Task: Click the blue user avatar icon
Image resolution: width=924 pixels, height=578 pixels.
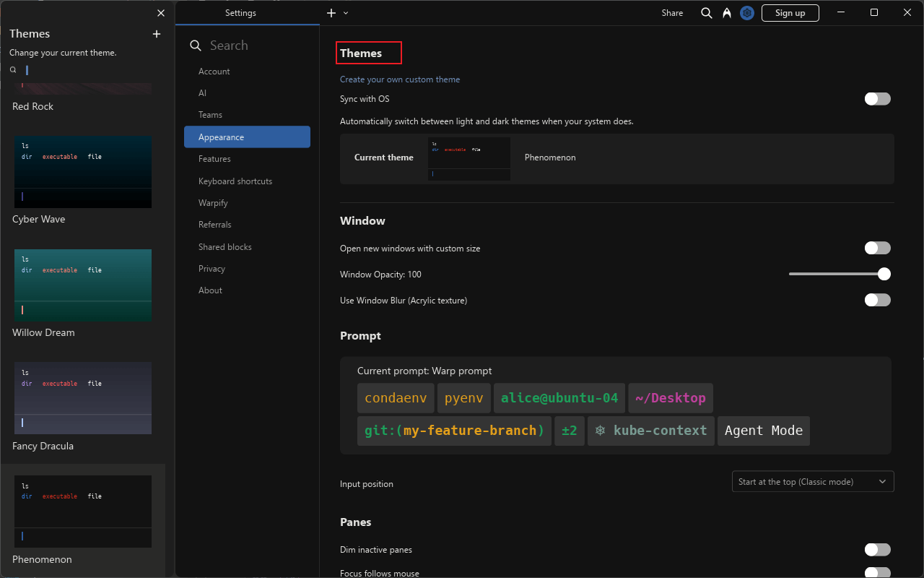Action: (x=747, y=13)
